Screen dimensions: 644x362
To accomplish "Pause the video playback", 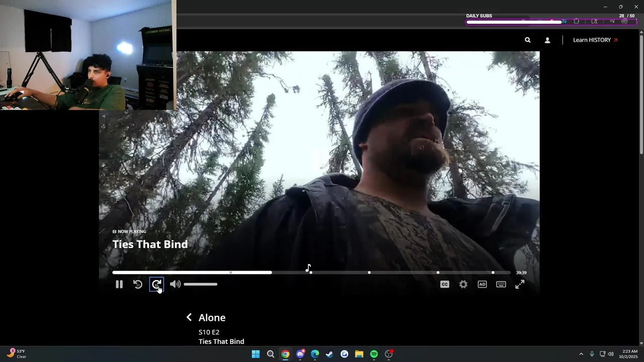I will [119, 285].
